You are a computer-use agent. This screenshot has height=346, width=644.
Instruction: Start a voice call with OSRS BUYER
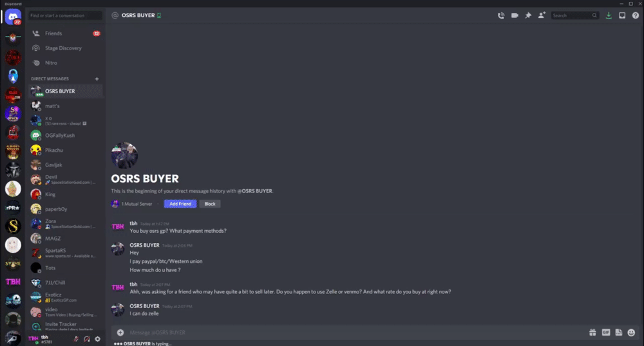pyautogui.click(x=501, y=15)
